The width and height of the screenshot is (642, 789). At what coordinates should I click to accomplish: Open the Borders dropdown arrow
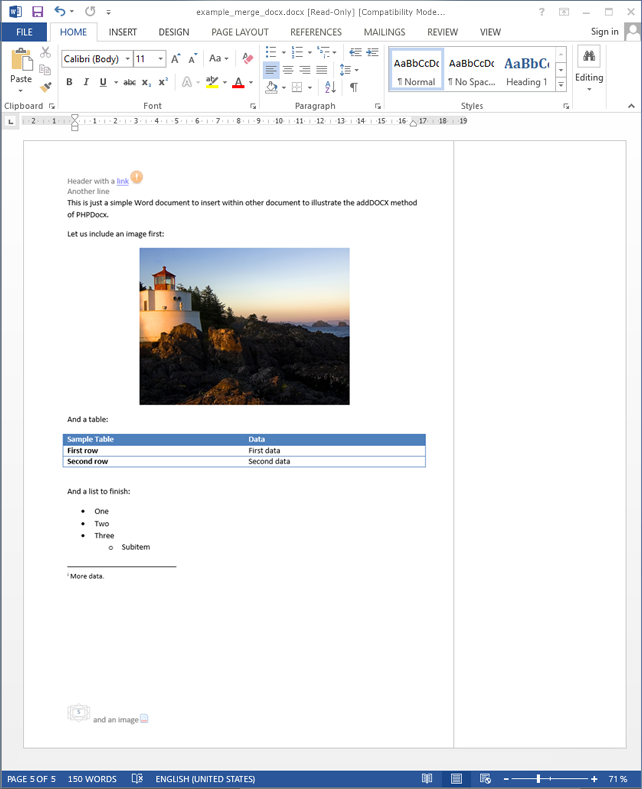[x=310, y=88]
